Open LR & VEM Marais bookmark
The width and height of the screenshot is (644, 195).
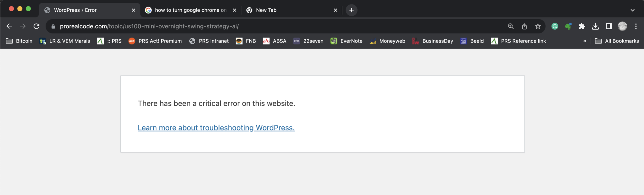(x=65, y=41)
